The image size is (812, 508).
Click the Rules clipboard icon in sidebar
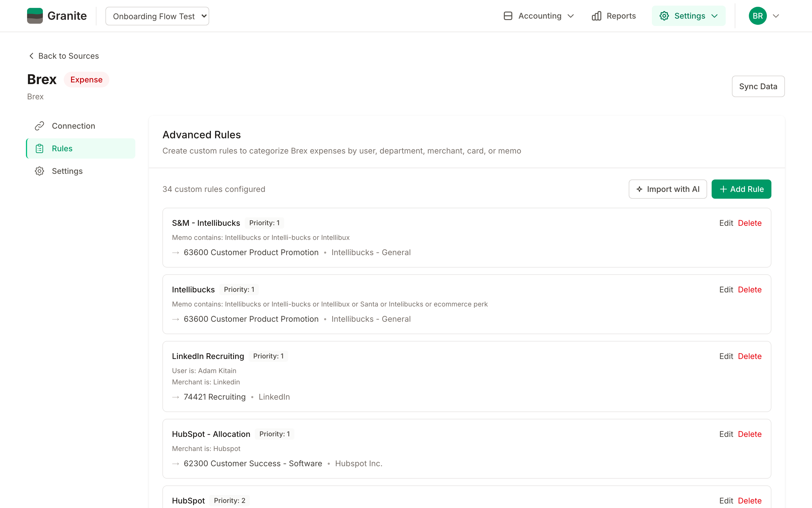(x=39, y=148)
